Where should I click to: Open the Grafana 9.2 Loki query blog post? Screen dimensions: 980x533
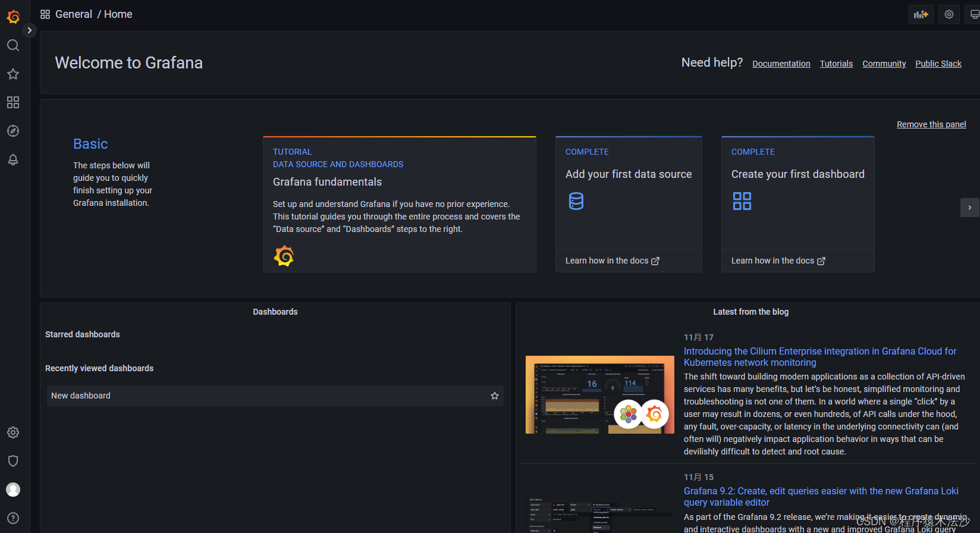pyautogui.click(x=821, y=497)
